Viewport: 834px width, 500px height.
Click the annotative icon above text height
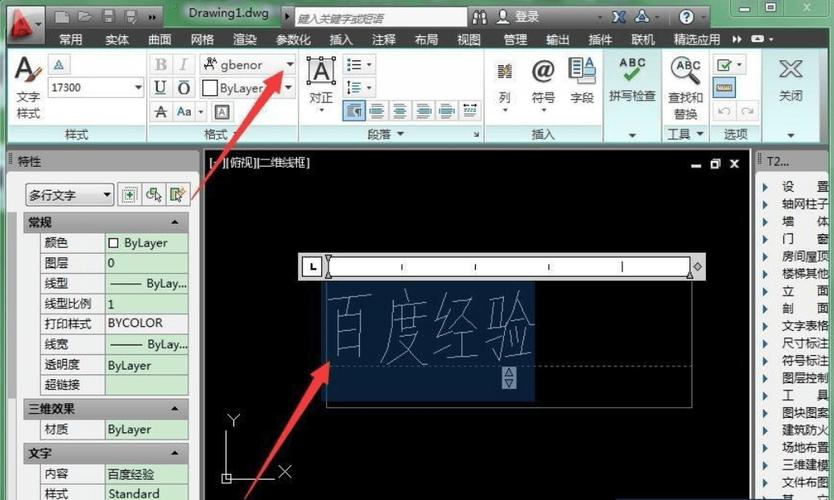pyautogui.click(x=59, y=65)
